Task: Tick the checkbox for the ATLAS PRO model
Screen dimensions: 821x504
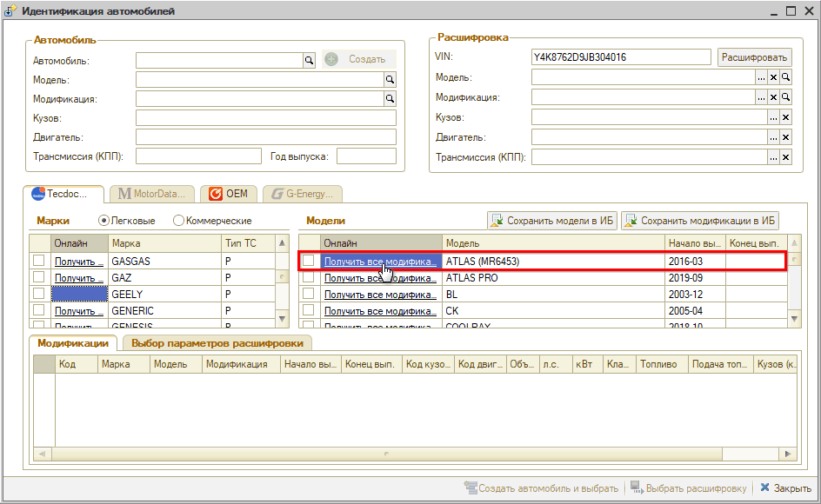Action: [x=309, y=278]
